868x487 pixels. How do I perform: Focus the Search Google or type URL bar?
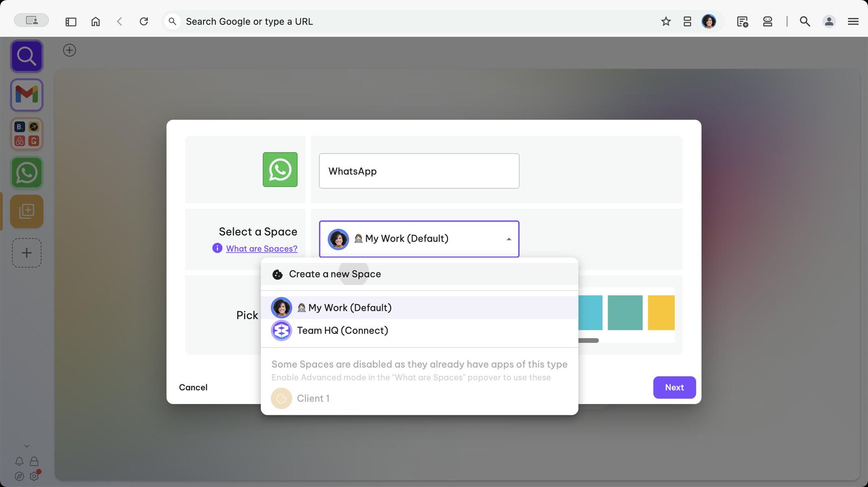coord(412,22)
